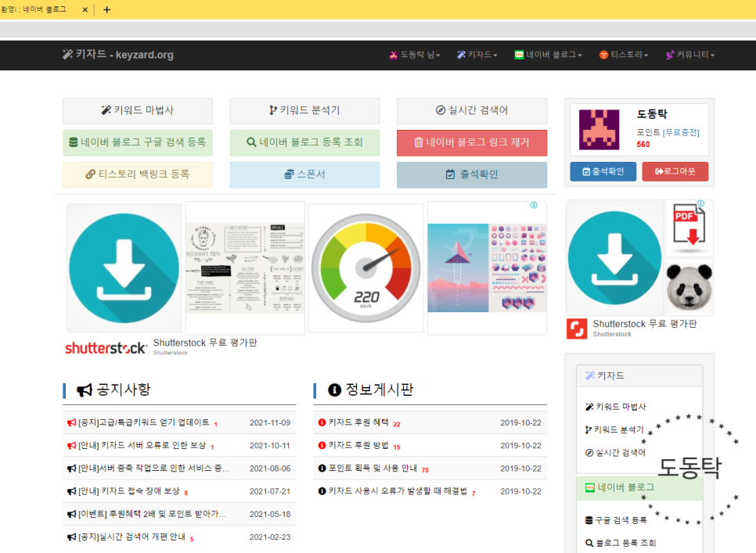756x553 pixels.
Task: Expand the 키자드 navbar dropdown
Action: [477, 55]
